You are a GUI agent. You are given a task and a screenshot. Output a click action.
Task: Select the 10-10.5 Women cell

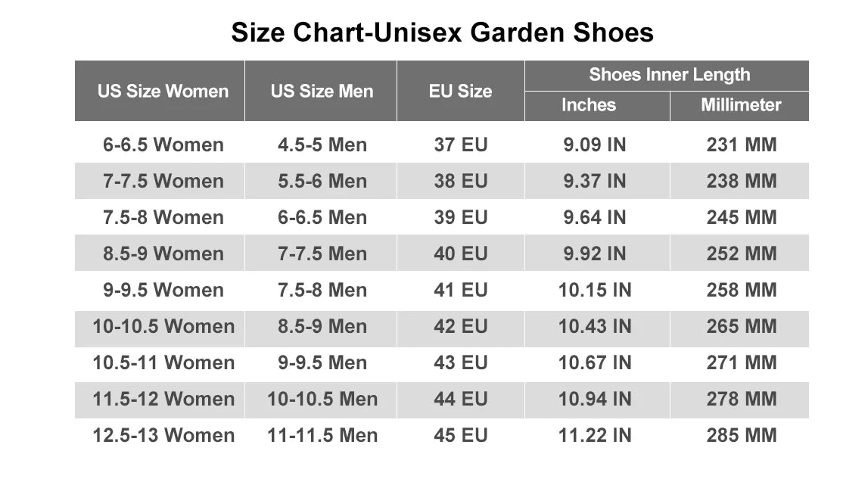(x=163, y=326)
